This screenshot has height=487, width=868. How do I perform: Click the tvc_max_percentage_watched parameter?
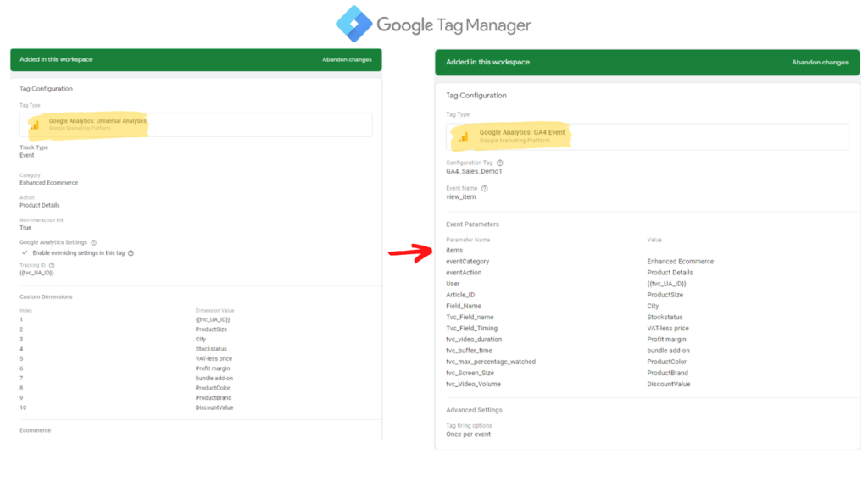[491, 362]
